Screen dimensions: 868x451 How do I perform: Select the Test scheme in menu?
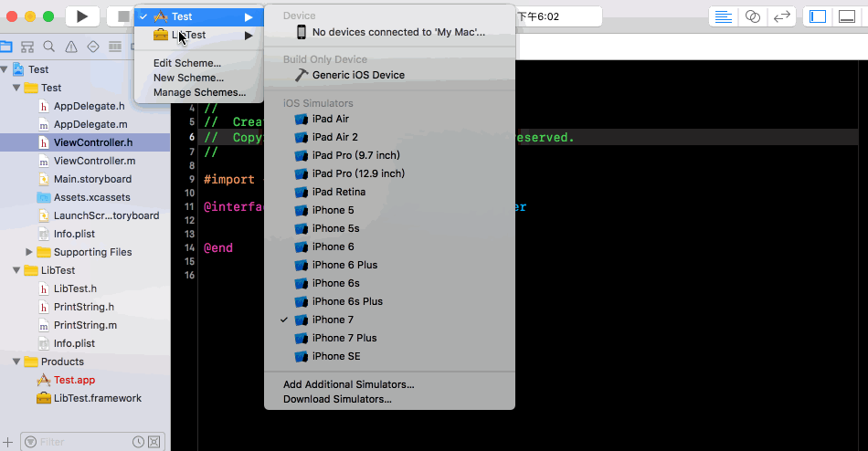(x=199, y=16)
